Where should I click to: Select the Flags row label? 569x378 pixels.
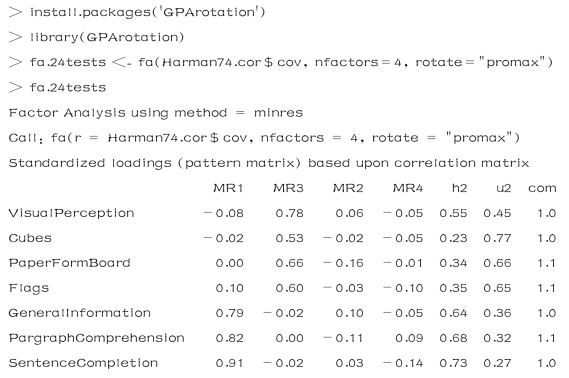coord(29,288)
